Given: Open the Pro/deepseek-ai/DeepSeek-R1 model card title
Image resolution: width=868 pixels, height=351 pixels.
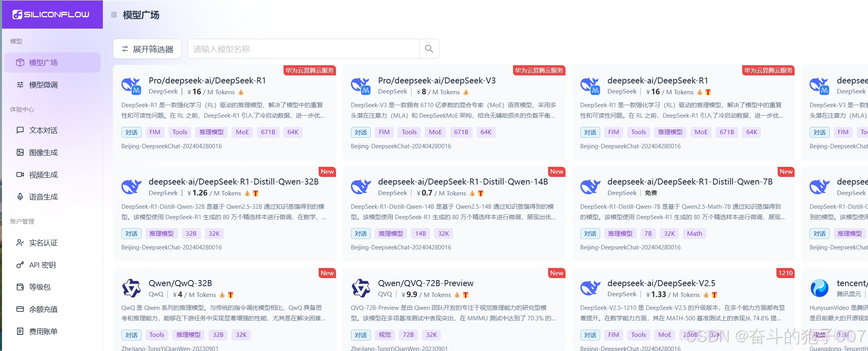Looking at the screenshot, I should 207,81.
